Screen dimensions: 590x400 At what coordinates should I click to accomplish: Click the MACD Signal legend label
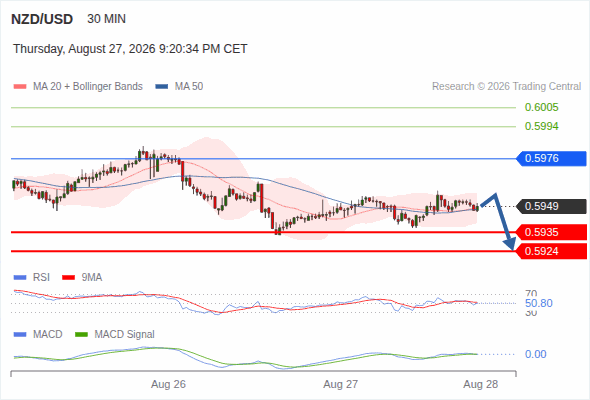tap(125, 334)
